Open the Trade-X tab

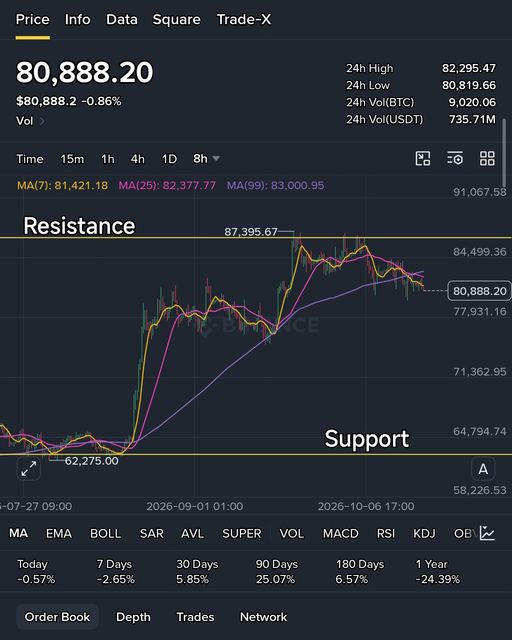click(244, 19)
